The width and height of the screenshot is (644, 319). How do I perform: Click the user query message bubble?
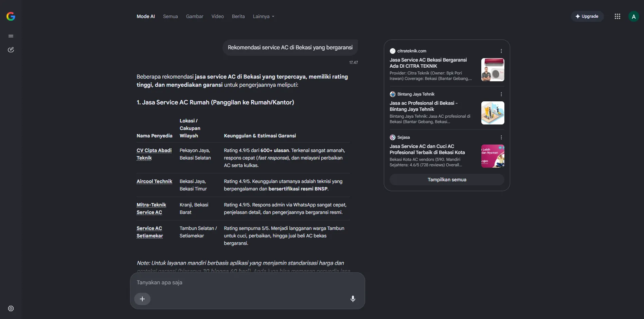click(290, 48)
